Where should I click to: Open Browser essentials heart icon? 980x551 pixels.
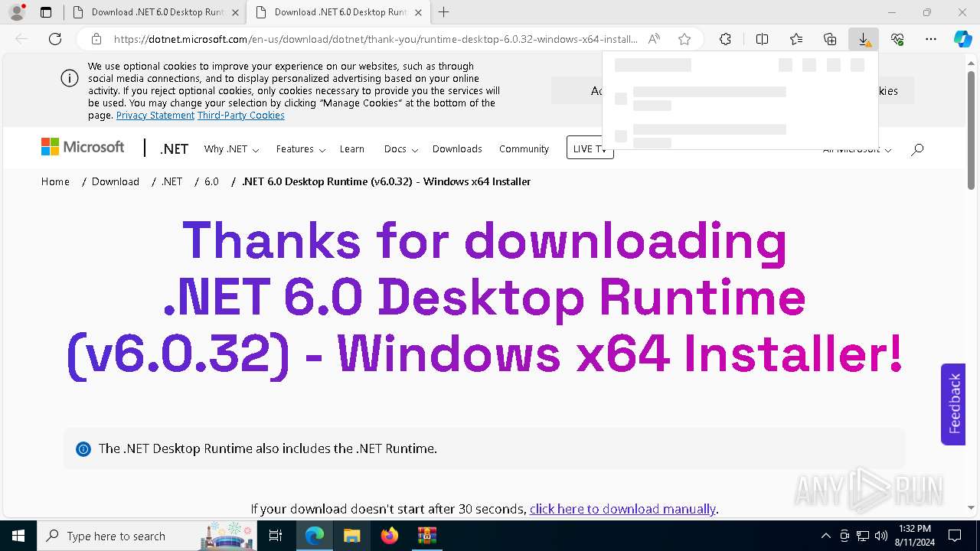[897, 39]
